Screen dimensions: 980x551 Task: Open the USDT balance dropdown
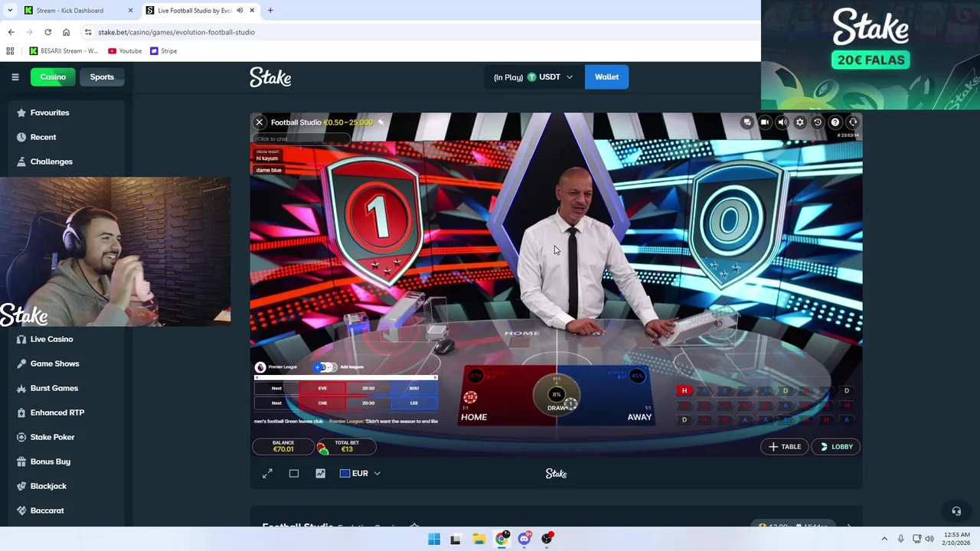click(534, 77)
